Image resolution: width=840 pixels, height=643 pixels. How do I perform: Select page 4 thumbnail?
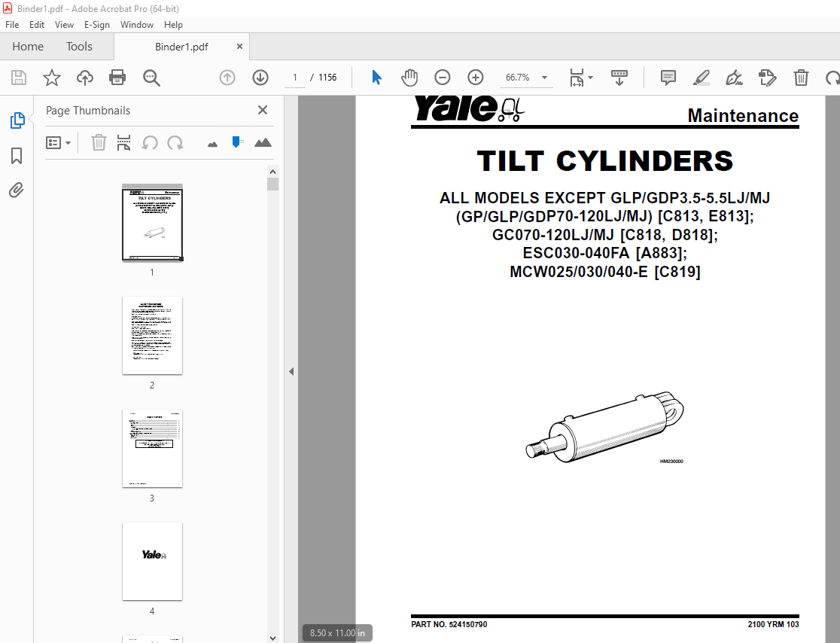(152, 562)
